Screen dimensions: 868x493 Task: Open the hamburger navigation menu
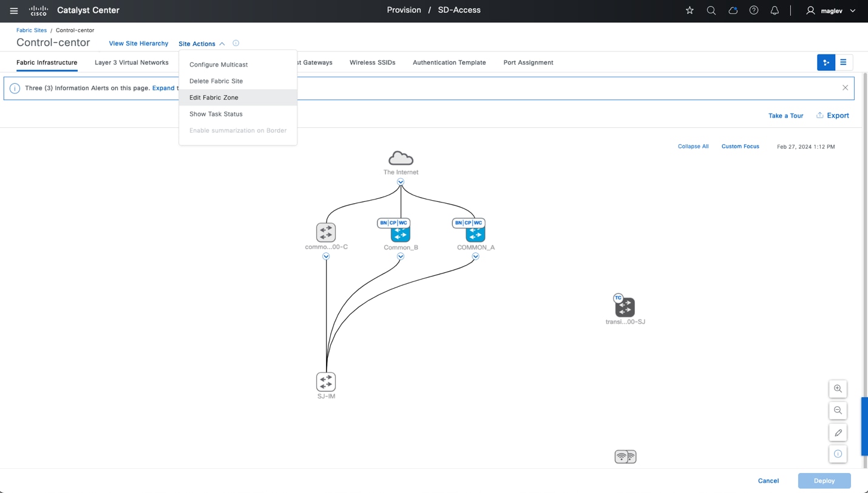coord(14,10)
